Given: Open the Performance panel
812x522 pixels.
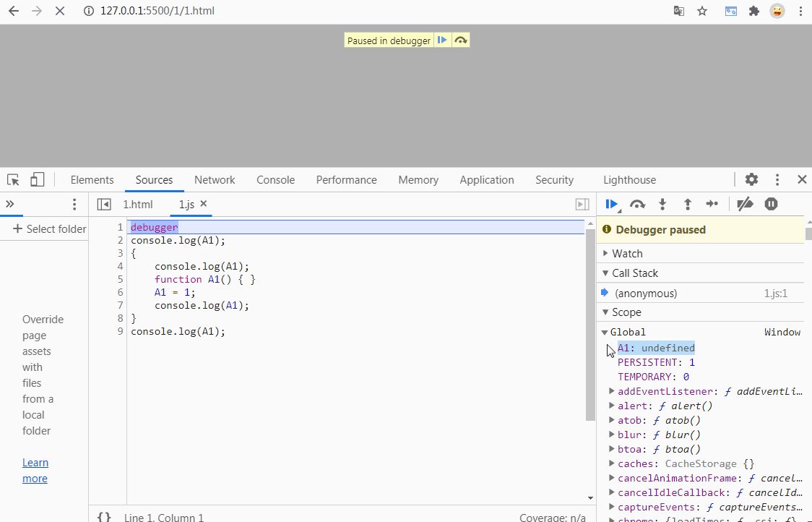Looking at the screenshot, I should [347, 180].
